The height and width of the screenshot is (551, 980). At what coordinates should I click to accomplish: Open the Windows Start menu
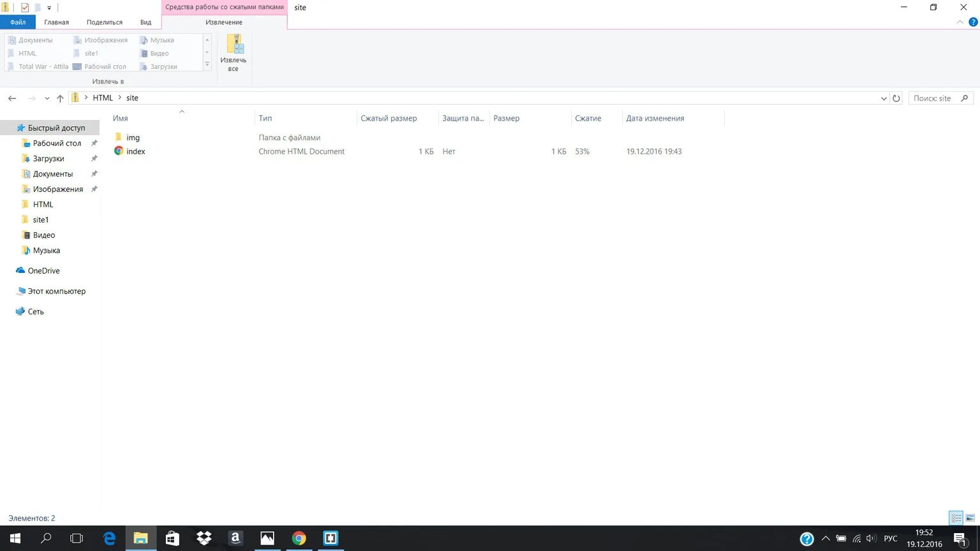click(15, 538)
